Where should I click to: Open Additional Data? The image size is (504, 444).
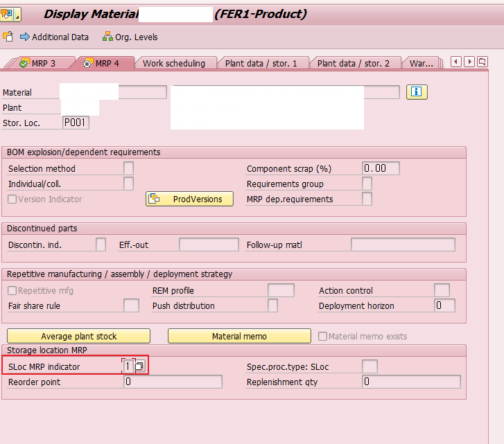click(x=54, y=37)
